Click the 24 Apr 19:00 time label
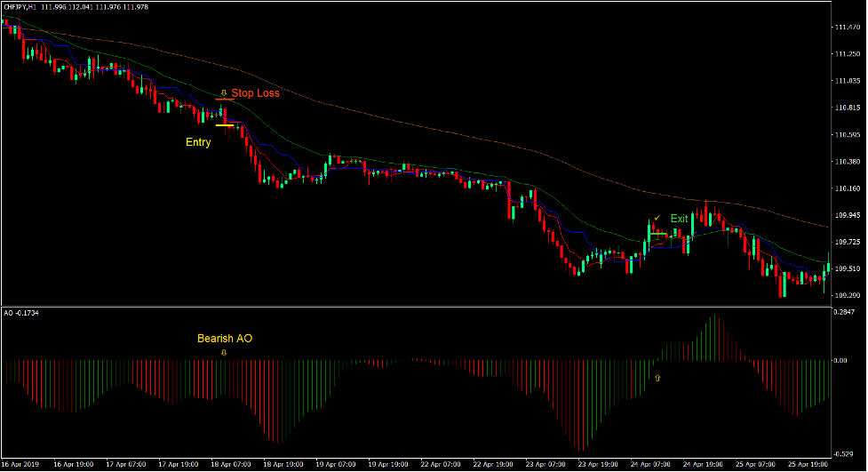 (703, 464)
